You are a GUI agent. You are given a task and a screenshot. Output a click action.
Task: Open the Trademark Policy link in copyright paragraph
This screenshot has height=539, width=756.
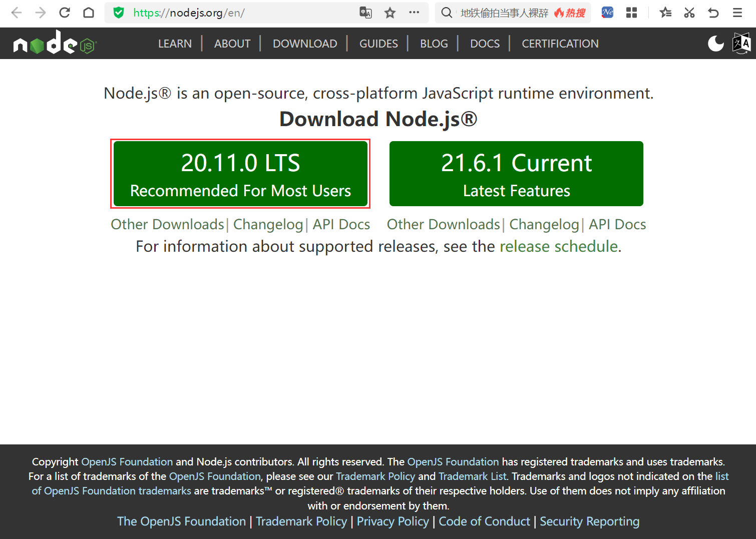coord(375,476)
